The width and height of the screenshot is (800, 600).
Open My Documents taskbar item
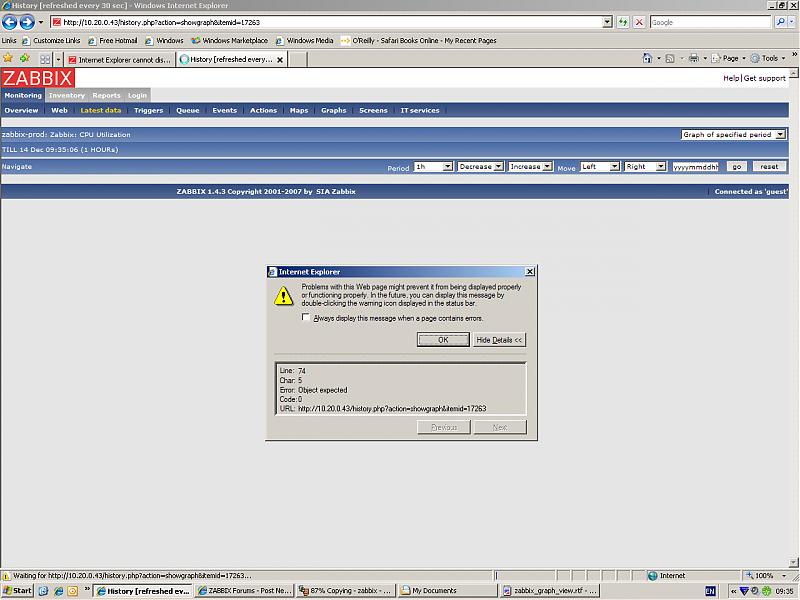tap(447, 591)
